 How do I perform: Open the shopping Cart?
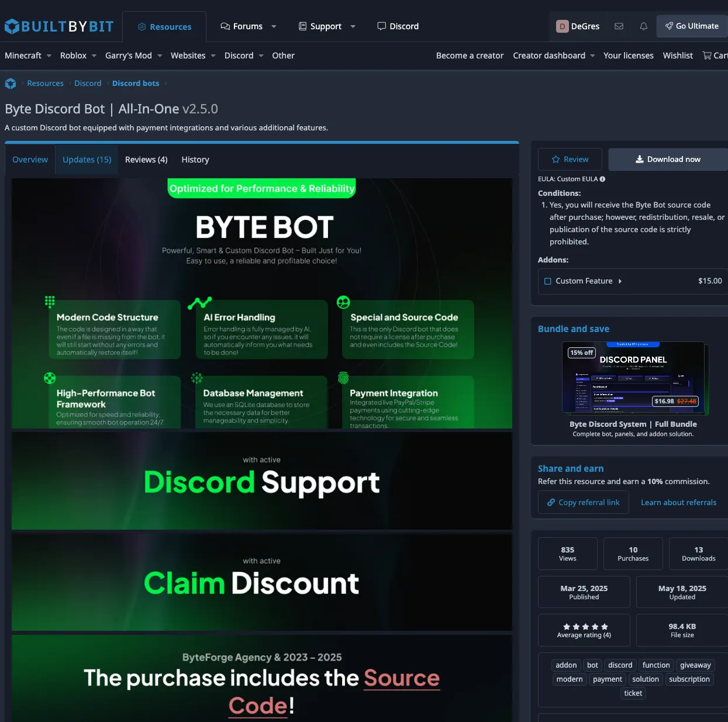[x=715, y=56]
